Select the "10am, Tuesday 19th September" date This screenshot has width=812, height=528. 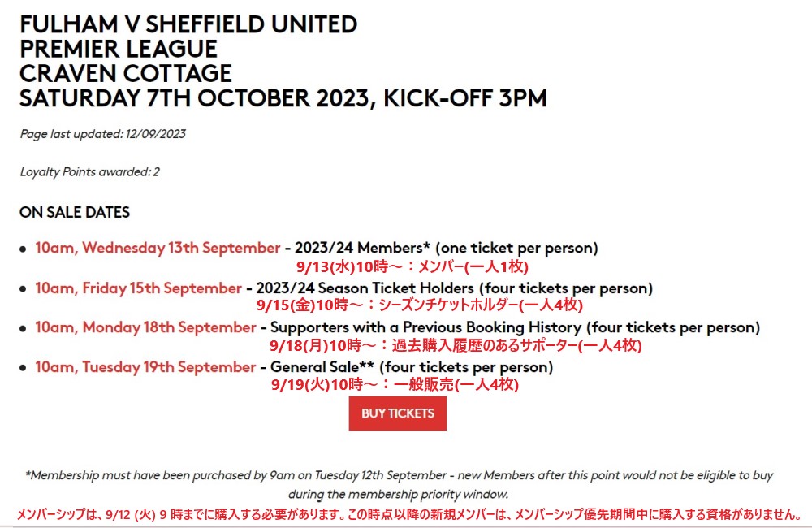tap(145, 367)
